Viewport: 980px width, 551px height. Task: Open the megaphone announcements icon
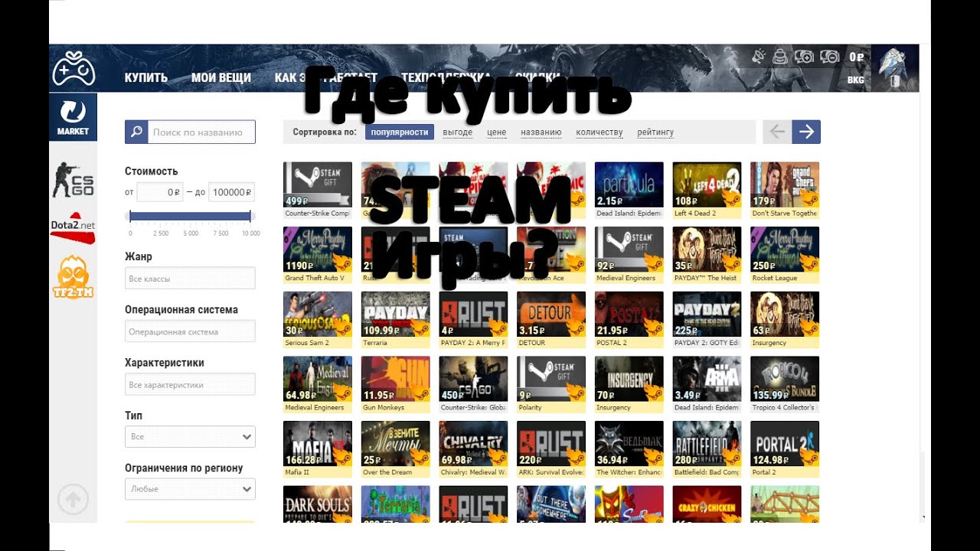pyautogui.click(x=759, y=56)
